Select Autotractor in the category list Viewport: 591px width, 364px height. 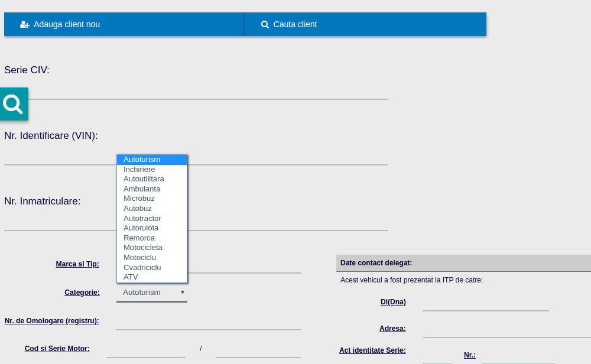click(142, 219)
